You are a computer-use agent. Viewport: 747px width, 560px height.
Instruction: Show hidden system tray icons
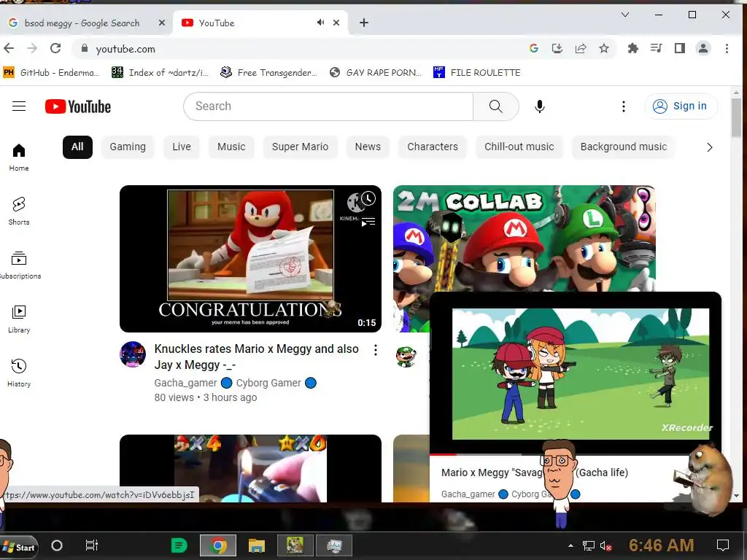(x=570, y=545)
